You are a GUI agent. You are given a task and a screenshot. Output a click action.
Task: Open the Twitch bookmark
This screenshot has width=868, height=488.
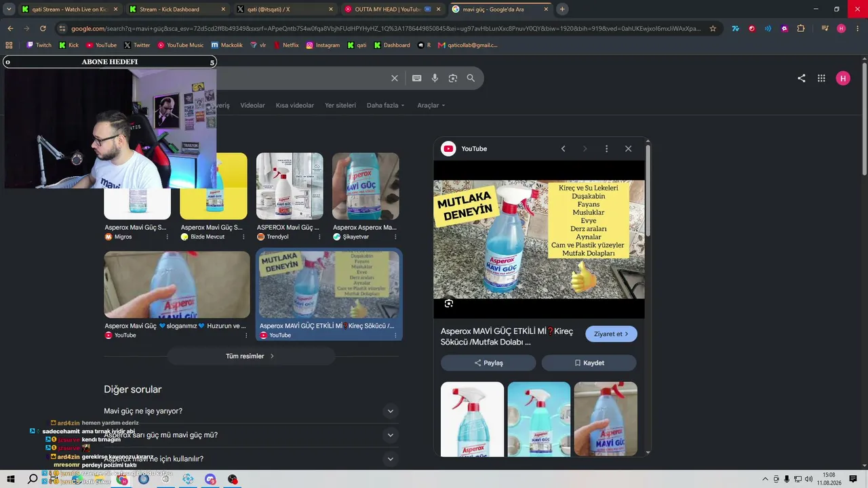[39, 45]
